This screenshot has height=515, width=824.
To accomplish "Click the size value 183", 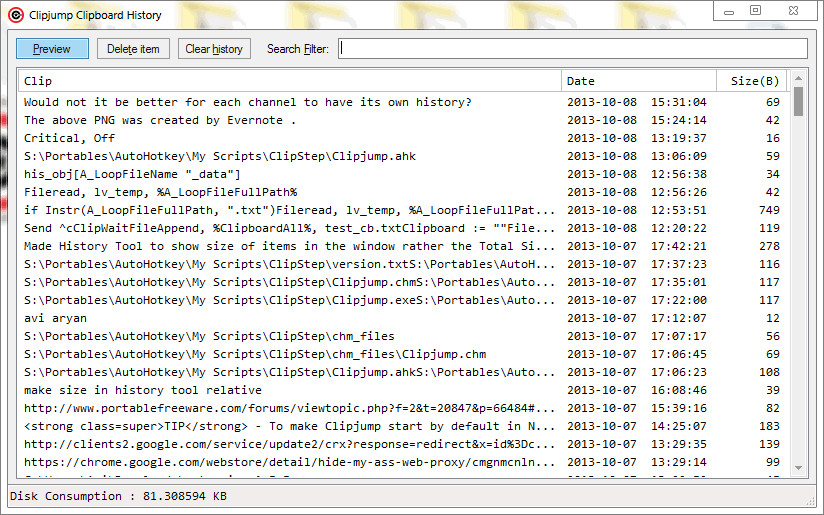I will click(x=769, y=426).
